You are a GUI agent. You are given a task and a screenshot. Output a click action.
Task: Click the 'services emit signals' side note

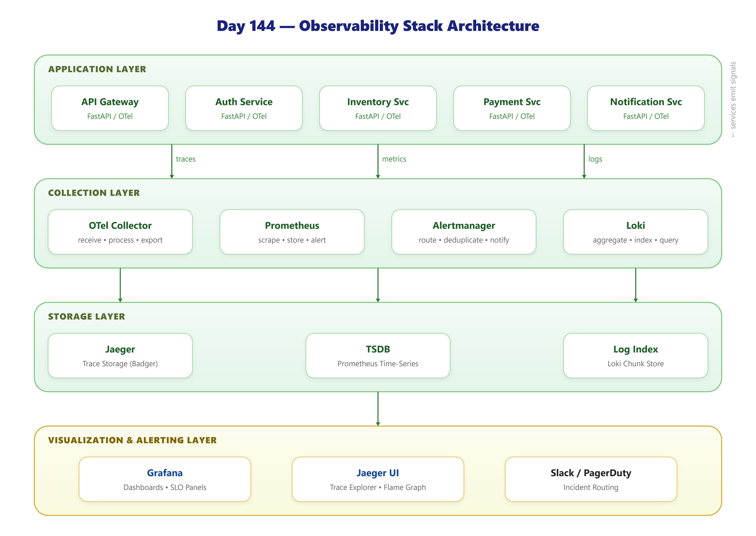(x=733, y=99)
